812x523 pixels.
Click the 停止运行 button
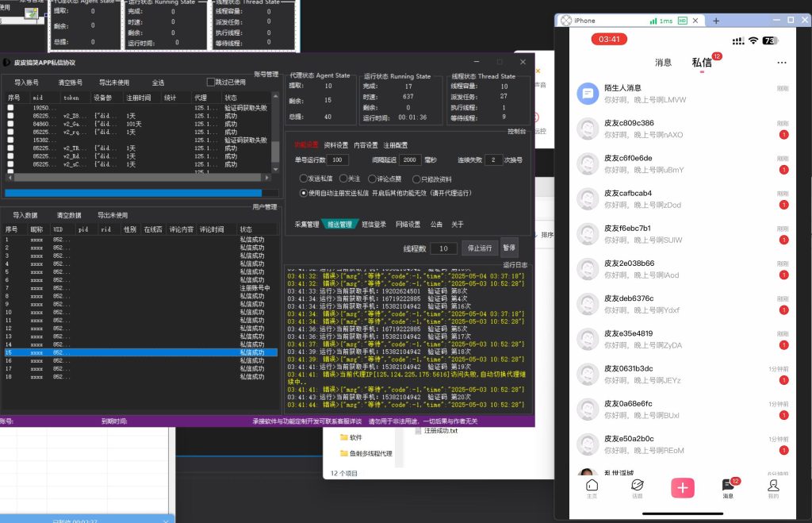tap(480, 248)
